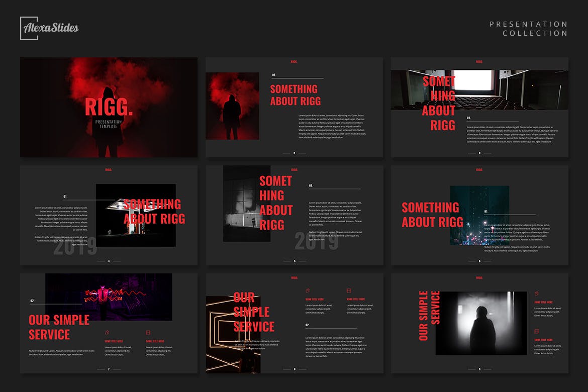The height and width of the screenshot is (392, 588).
Task: Click the pie chart icon on slide 7
Action: (x=107, y=332)
